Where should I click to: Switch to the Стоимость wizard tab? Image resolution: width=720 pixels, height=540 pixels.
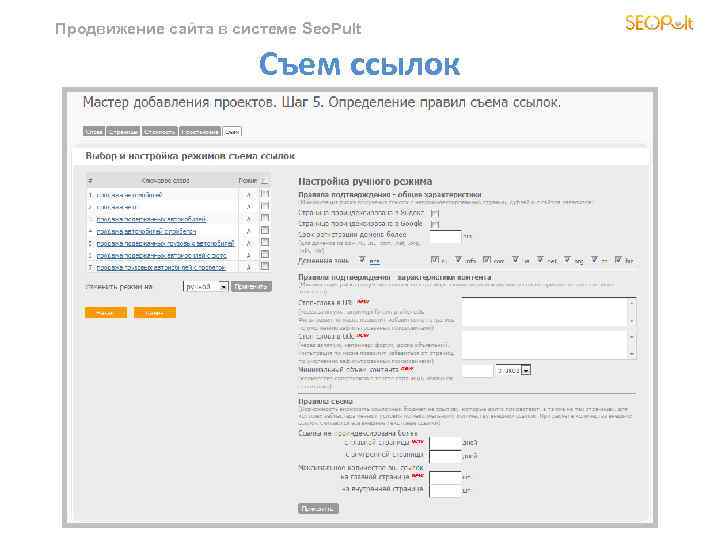pyautogui.click(x=159, y=132)
